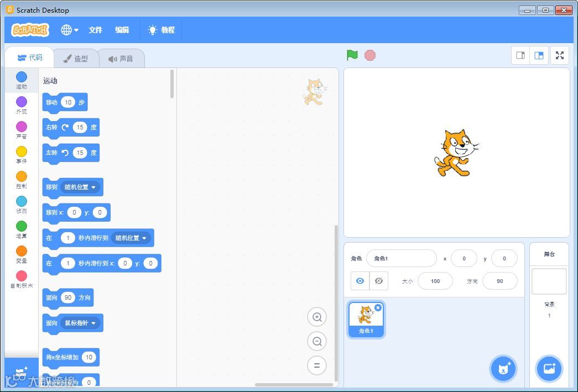Zoom out the code workspace

pyautogui.click(x=316, y=341)
